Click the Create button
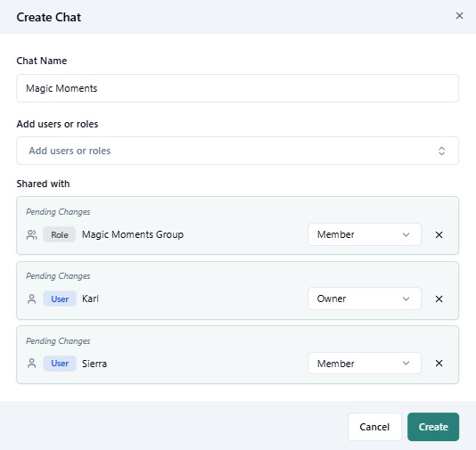Viewport: 476px width, 450px height. tap(433, 427)
